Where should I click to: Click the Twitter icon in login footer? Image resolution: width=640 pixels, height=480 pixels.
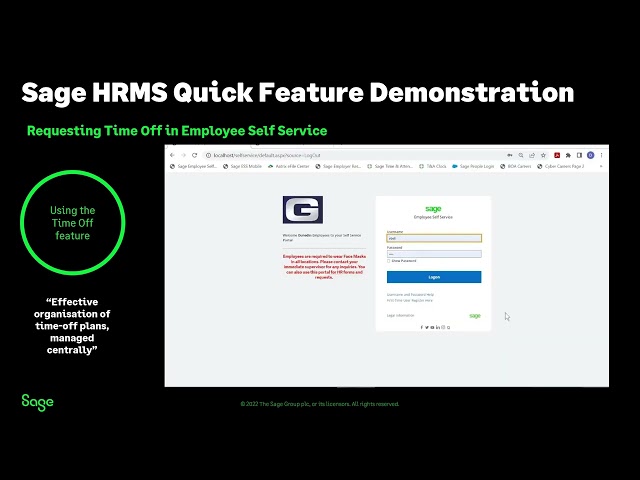click(427, 327)
